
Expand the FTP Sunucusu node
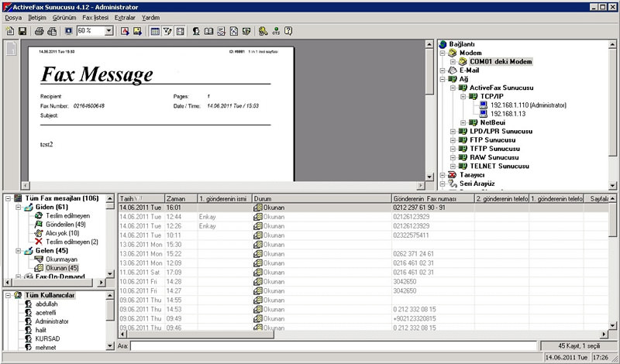453,140
